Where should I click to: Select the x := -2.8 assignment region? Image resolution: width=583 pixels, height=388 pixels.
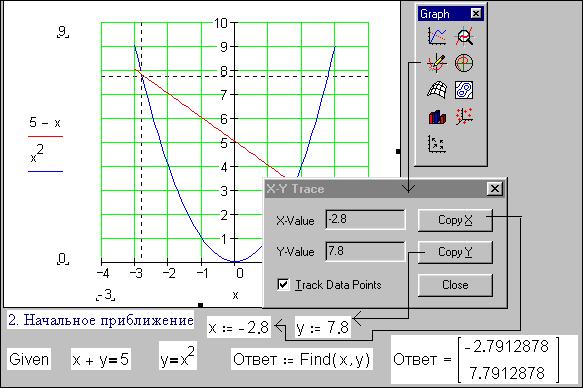pos(239,327)
